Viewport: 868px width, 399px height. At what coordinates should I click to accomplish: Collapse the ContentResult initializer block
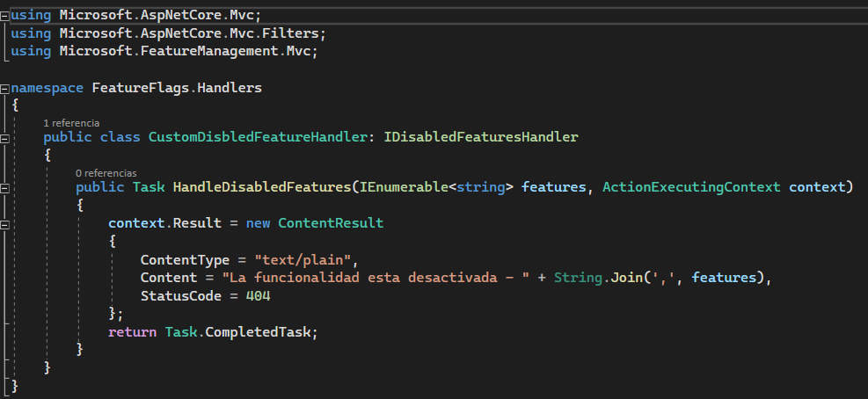(x=5, y=225)
